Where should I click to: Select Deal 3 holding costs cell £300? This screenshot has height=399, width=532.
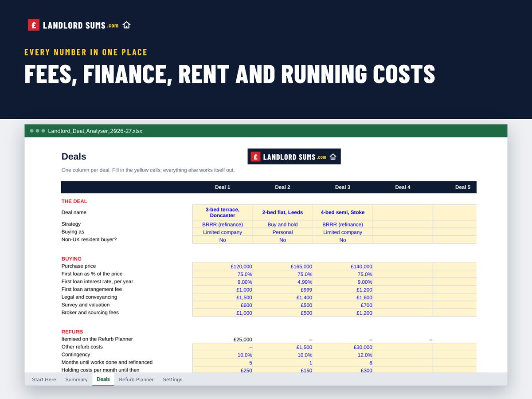[343, 370]
